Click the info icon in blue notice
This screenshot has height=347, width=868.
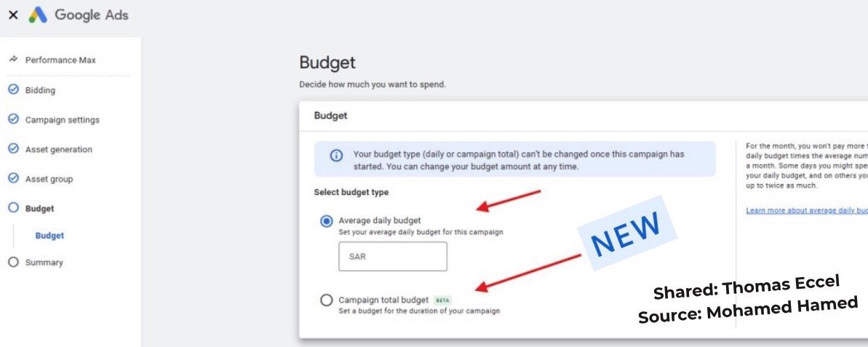pyautogui.click(x=336, y=156)
